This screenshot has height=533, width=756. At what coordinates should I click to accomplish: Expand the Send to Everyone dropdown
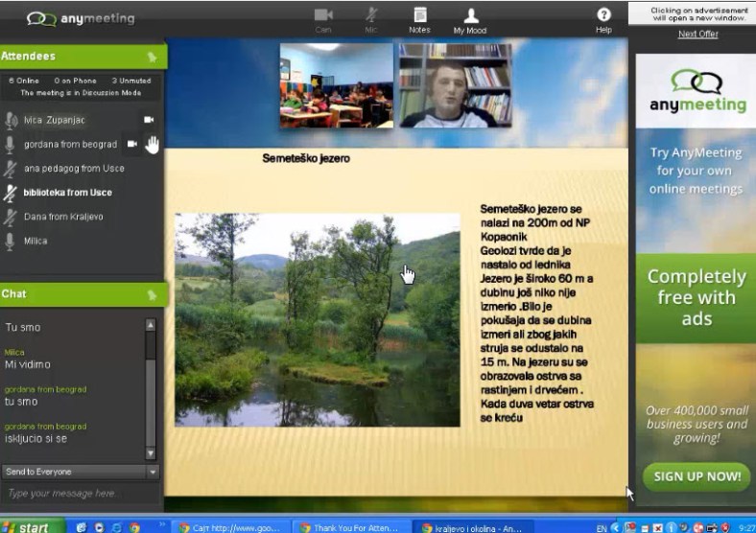tap(152, 472)
